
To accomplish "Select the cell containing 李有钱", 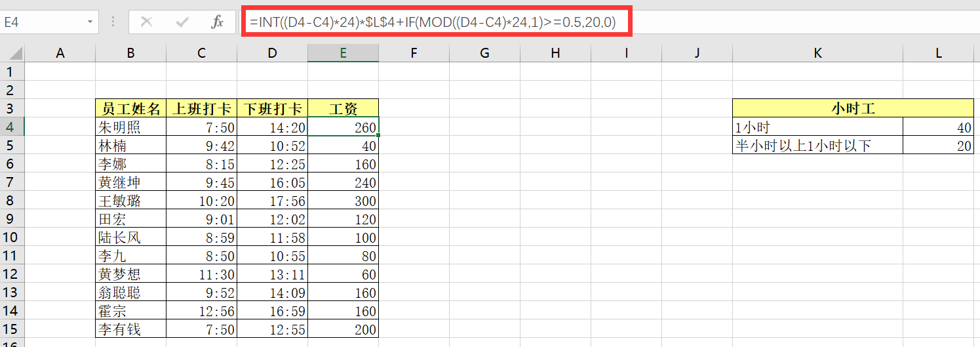I will tap(131, 329).
